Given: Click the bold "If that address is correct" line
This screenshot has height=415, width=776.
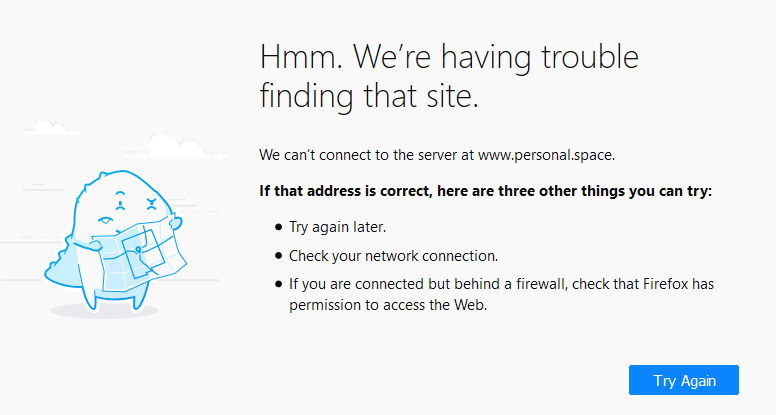Looking at the screenshot, I should pyautogui.click(x=485, y=191).
